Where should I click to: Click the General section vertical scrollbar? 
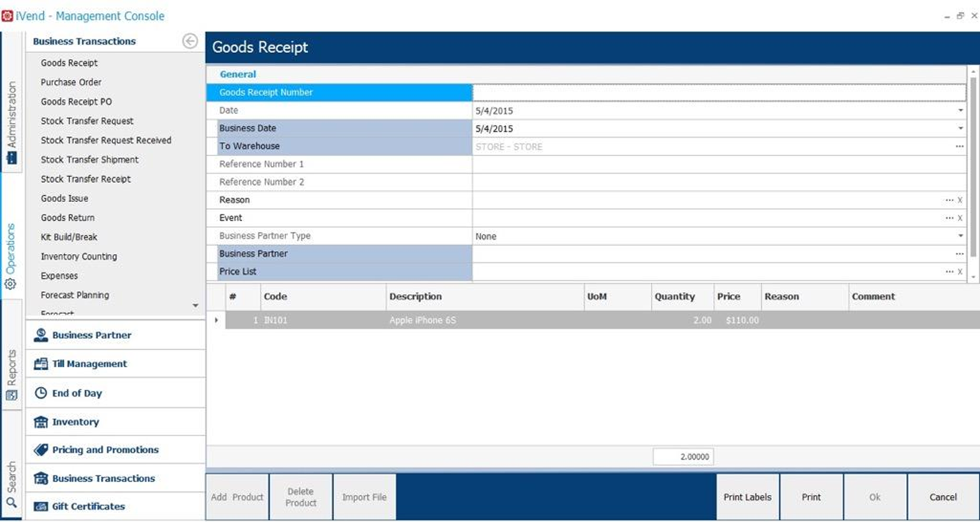pyautogui.click(x=974, y=174)
